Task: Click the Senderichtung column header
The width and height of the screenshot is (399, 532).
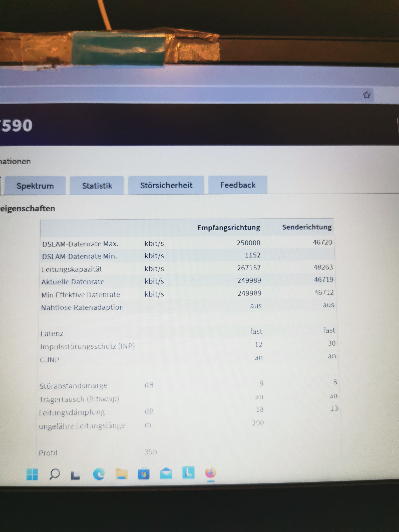Action: click(x=307, y=227)
